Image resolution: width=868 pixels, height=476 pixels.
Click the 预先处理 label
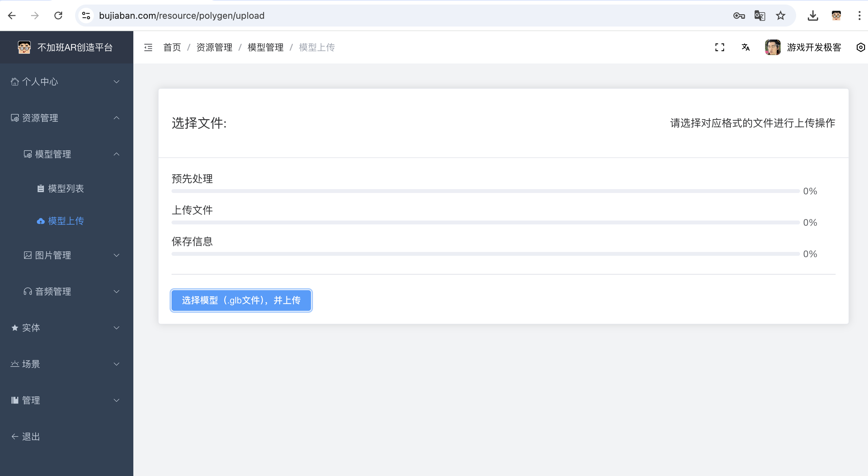pos(192,179)
